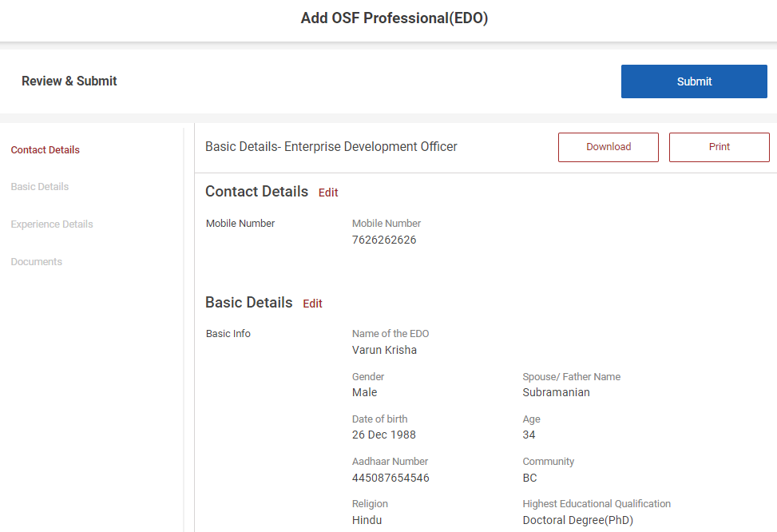Select the EDO name Varun Krisha
777x532 pixels.
pyautogui.click(x=384, y=350)
